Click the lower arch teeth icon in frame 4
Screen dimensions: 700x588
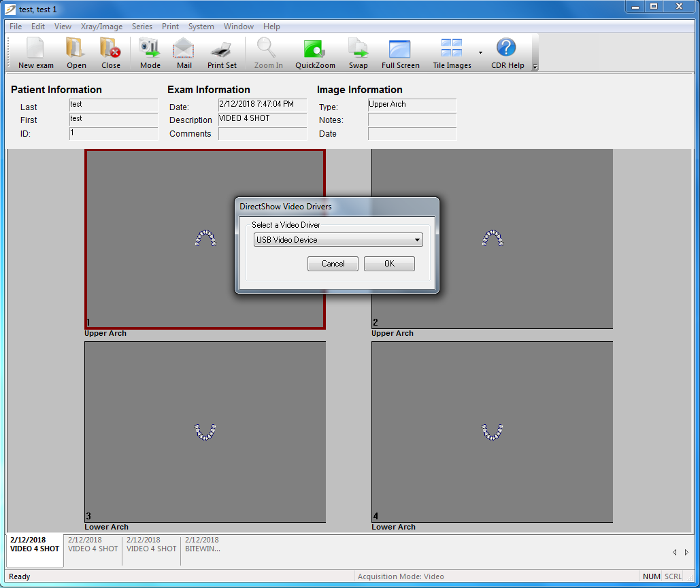492,432
